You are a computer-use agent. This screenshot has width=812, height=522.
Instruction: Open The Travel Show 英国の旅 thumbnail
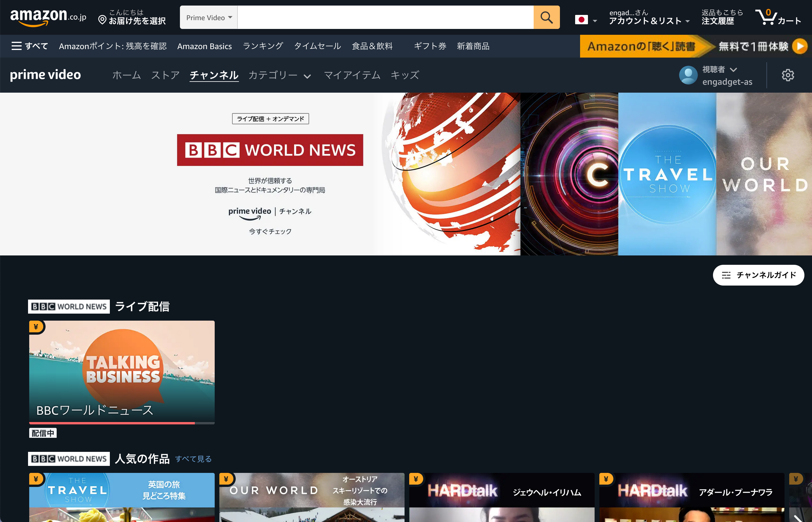tap(122, 497)
